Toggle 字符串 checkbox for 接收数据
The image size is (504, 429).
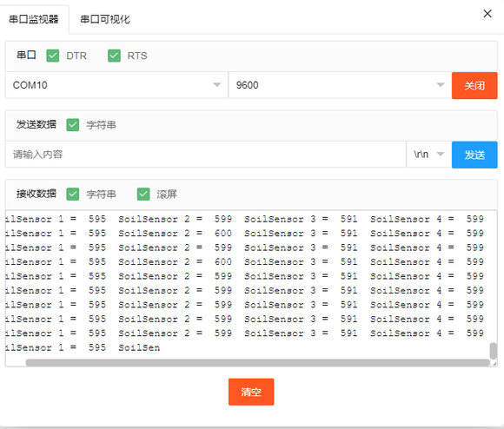click(x=73, y=194)
